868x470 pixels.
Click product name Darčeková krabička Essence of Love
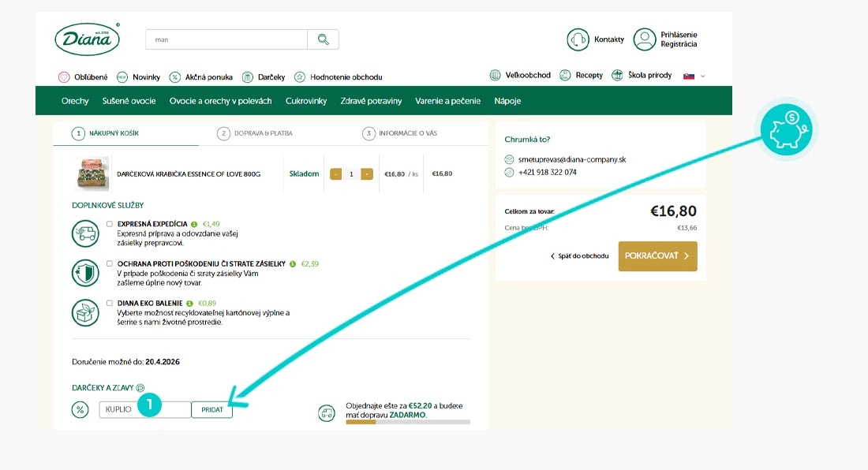click(x=189, y=173)
